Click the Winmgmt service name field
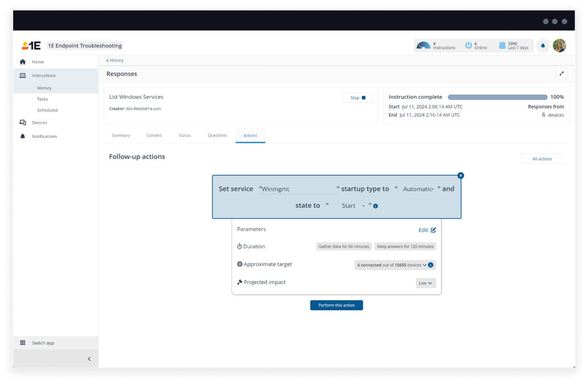This screenshot has height=384, width=588. pyautogui.click(x=299, y=189)
